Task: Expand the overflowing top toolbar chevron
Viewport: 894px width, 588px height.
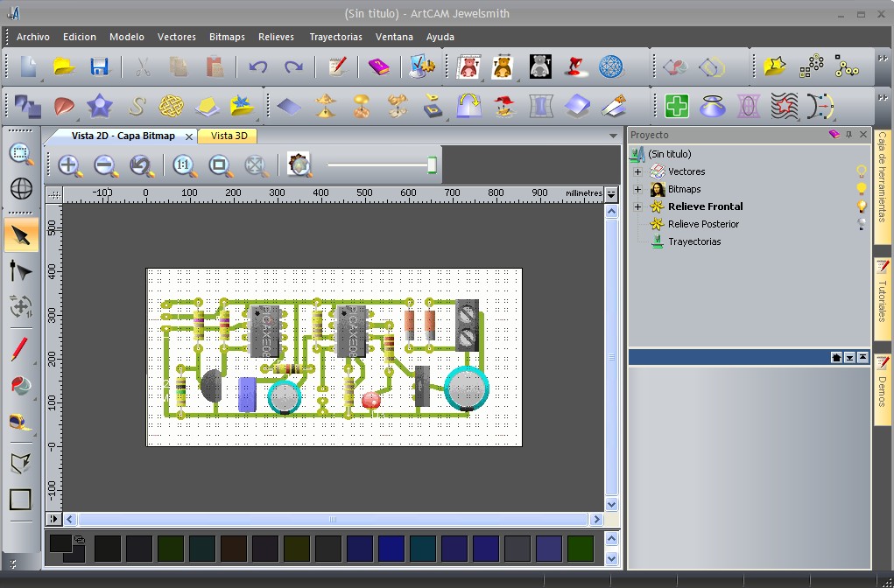Action: pos(883,58)
